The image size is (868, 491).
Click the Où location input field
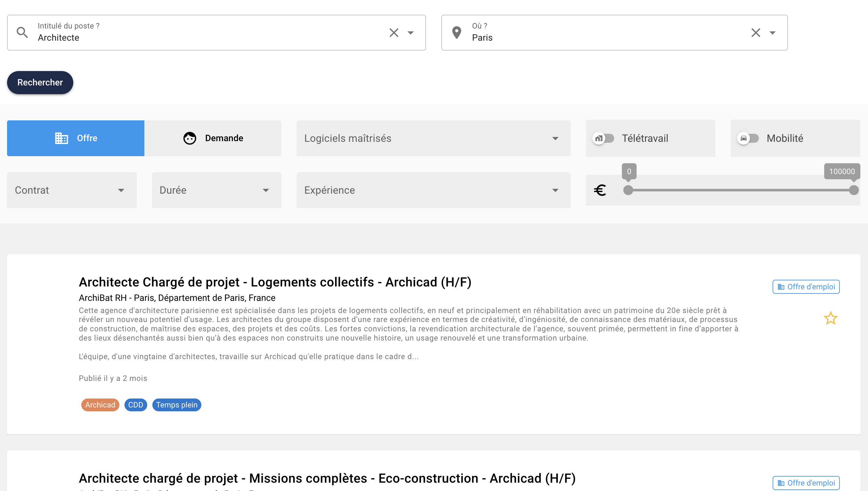click(x=607, y=37)
